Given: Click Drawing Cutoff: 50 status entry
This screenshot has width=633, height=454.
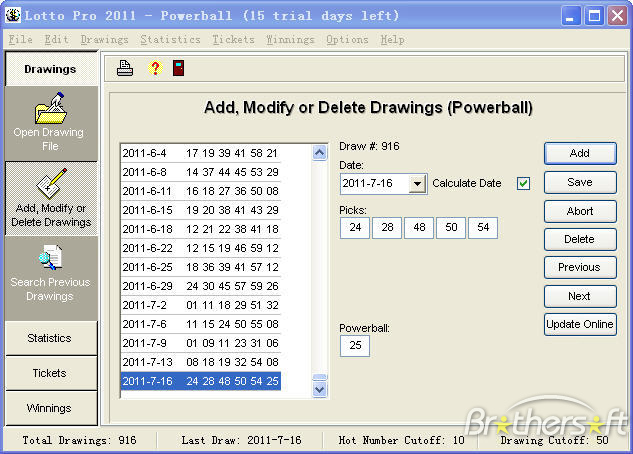Looking at the screenshot, I should tap(555, 440).
